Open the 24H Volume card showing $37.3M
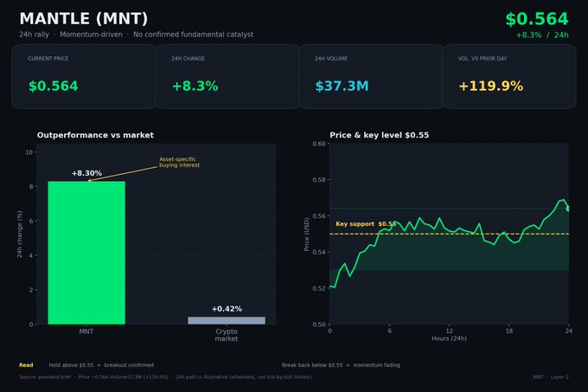This screenshot has height=392, width=588. tap(371, 76)
